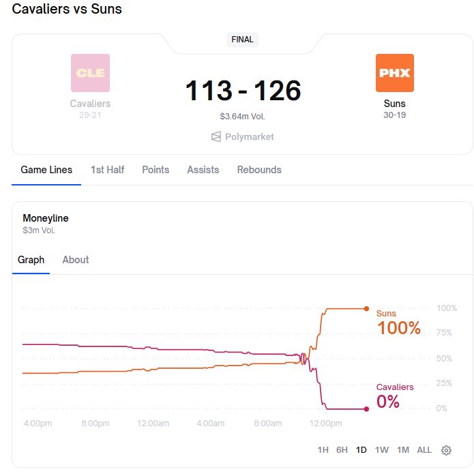Viewport: 474px width, 476px height.
Task: Select the Game Lines tab
Action: (46, 170)
